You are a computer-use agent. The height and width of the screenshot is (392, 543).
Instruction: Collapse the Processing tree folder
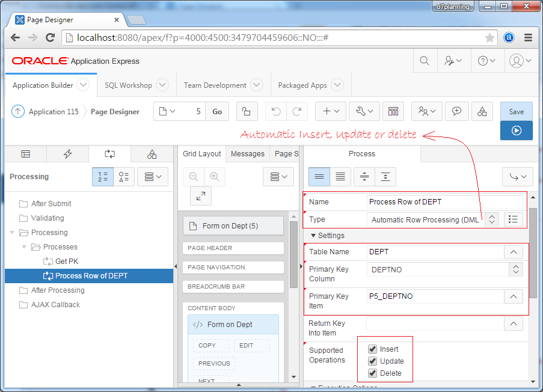coord(12,232)
